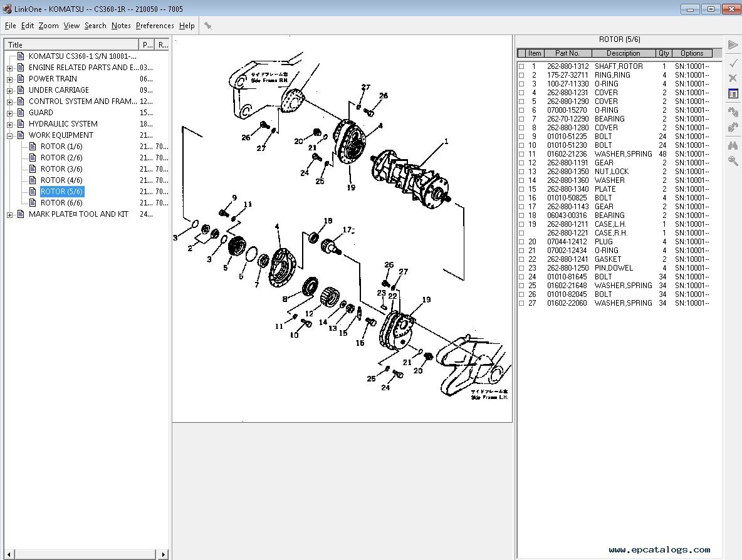Open the Preferences menu
The height and width of the screenshot is (560, 742).
pos(155,26)
